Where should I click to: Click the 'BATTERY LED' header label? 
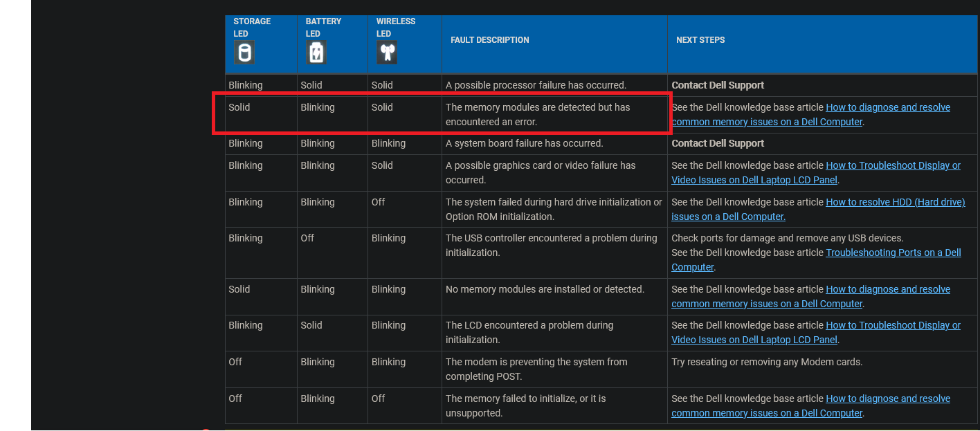pyautogui.click(x=323, y=28)
